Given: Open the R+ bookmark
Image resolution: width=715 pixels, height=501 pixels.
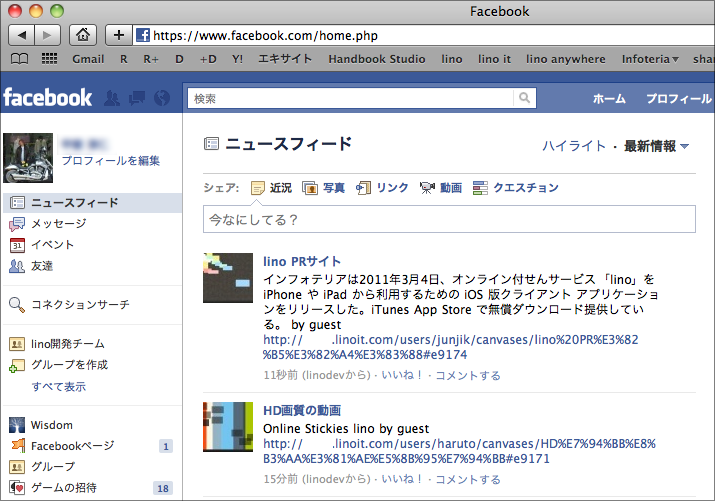Looking at the screenshot, I should pyautogui.click(x=151, y=59).
